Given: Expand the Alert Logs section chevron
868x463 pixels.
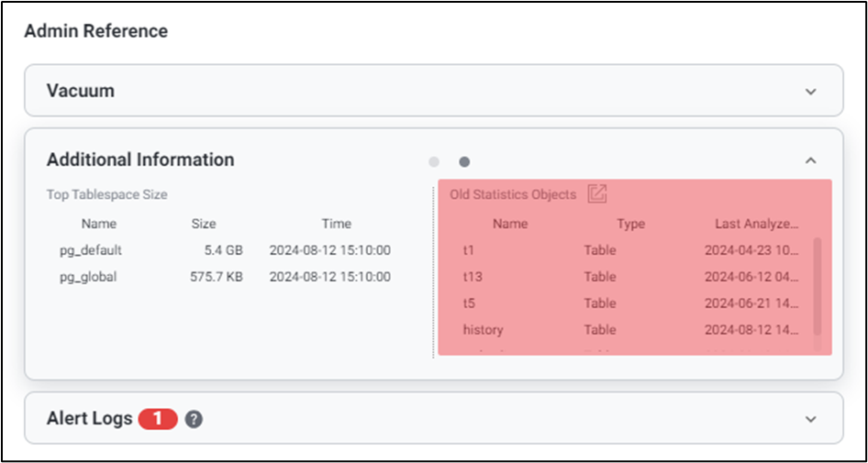Looking at the screenshot, I should click(810, 419).
